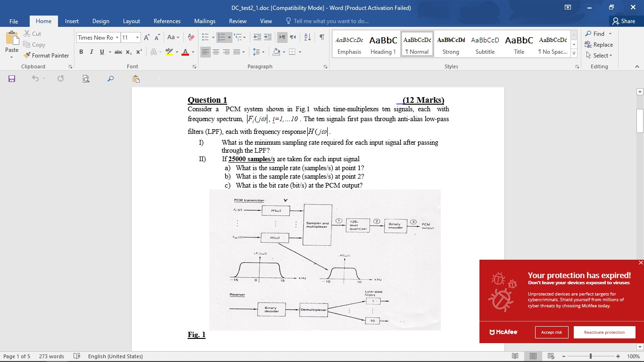This screenshot has width=644, height=362.
Task: Apply highlight color to text
Action: click(x=169, y=52)
